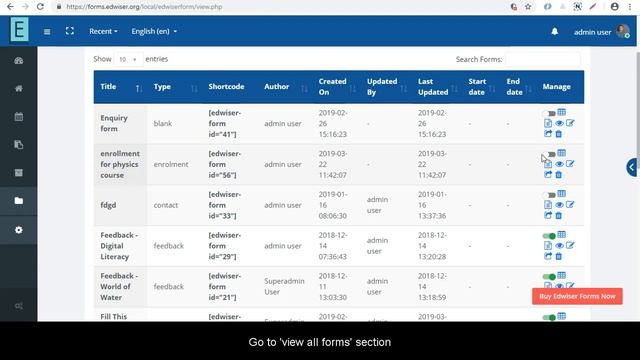The height and width of the screenshot is (360, 640).
Task: Open document icon for Feedback - Digital Literacy
Action: pyautogui.click(x=548, y=246)
